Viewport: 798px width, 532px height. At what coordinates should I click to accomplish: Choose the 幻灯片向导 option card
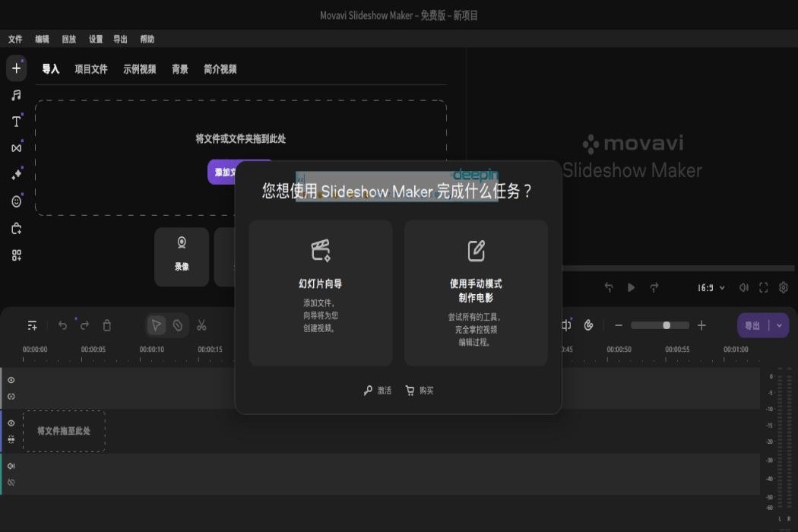tap(321, 293)
